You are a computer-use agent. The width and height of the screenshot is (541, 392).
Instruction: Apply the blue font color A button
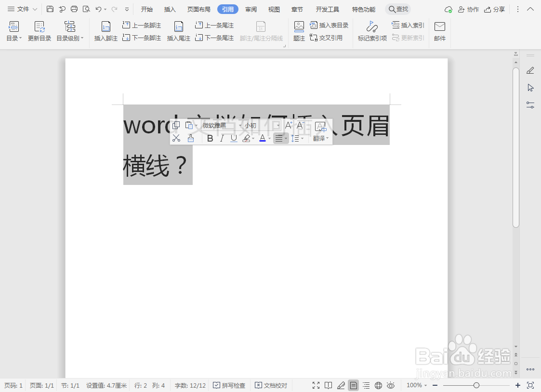point(263,138)
